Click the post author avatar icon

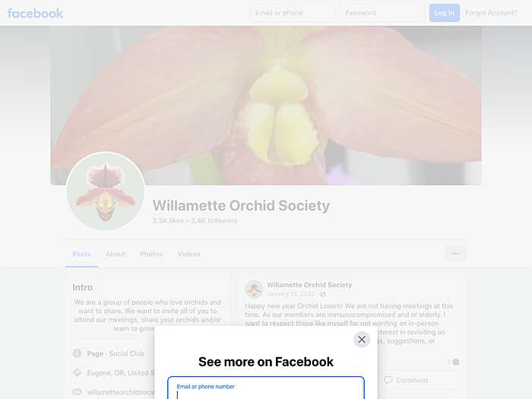point(254,289)
